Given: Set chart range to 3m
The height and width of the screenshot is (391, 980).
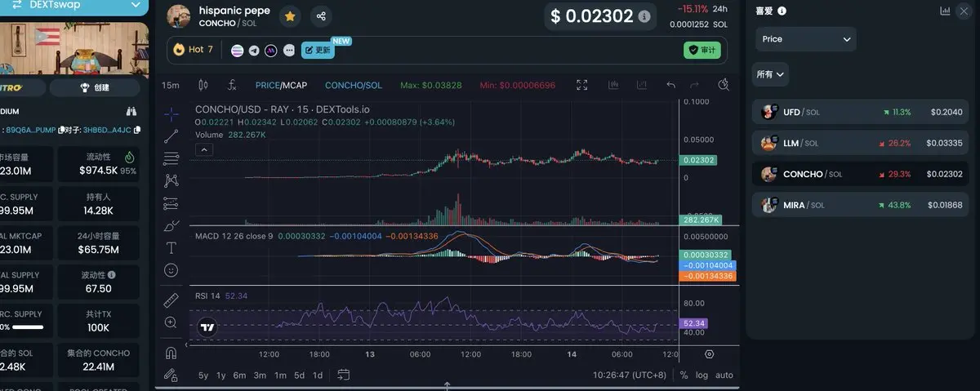Looking at the screenshot, I should click(260, 375).
